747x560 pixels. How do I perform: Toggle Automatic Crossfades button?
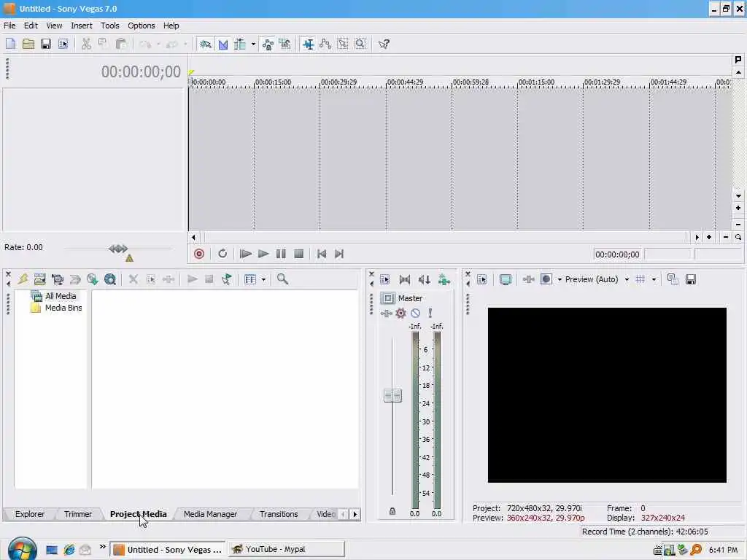tap(223, 44)
